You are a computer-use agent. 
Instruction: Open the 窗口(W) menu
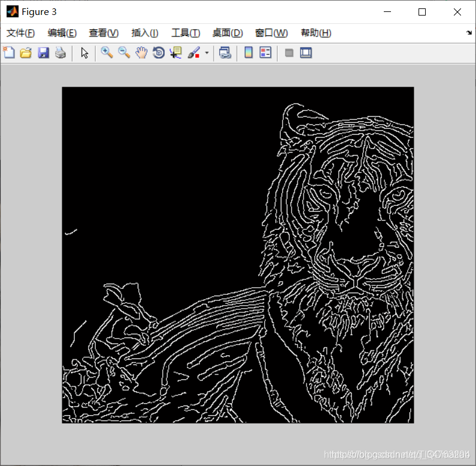click(x=271, y=33)
